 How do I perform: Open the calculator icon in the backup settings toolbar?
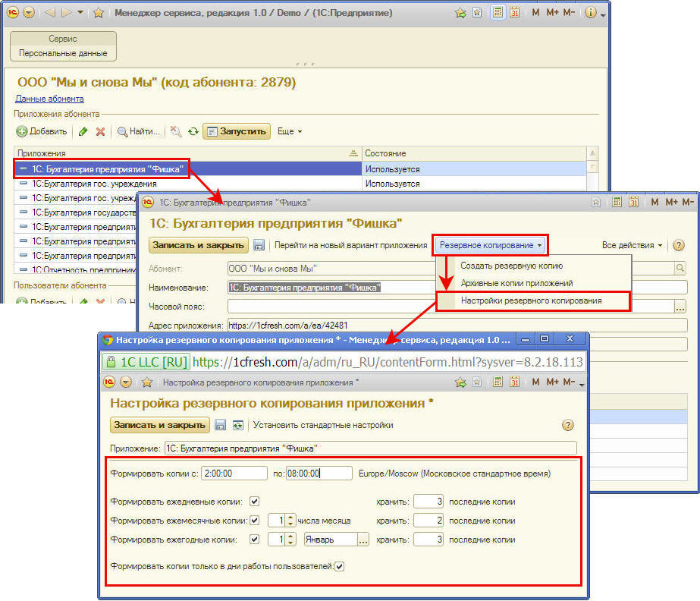coord(498,382)
